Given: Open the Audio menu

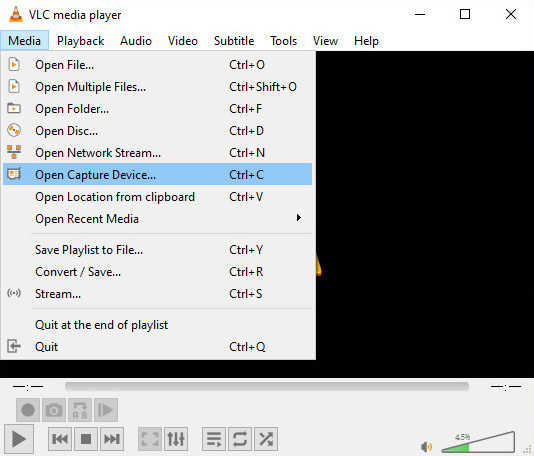Looking at the screenshot, I should tap(136, 41).
